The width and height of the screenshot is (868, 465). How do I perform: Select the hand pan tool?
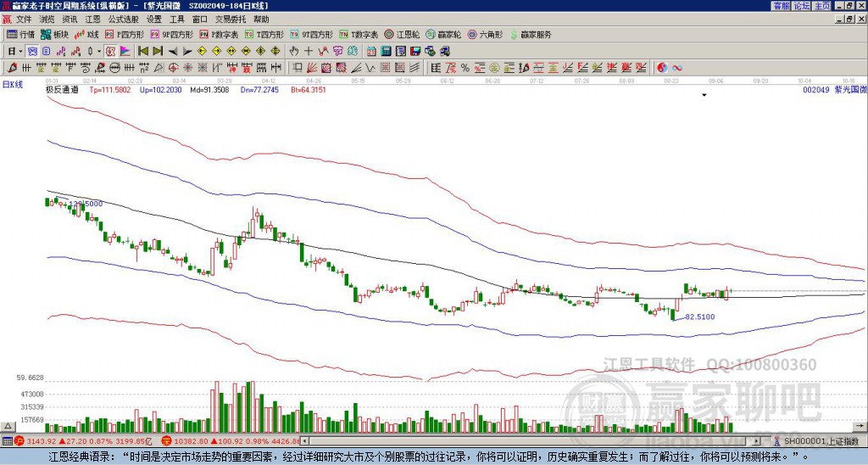coord(294,51)
